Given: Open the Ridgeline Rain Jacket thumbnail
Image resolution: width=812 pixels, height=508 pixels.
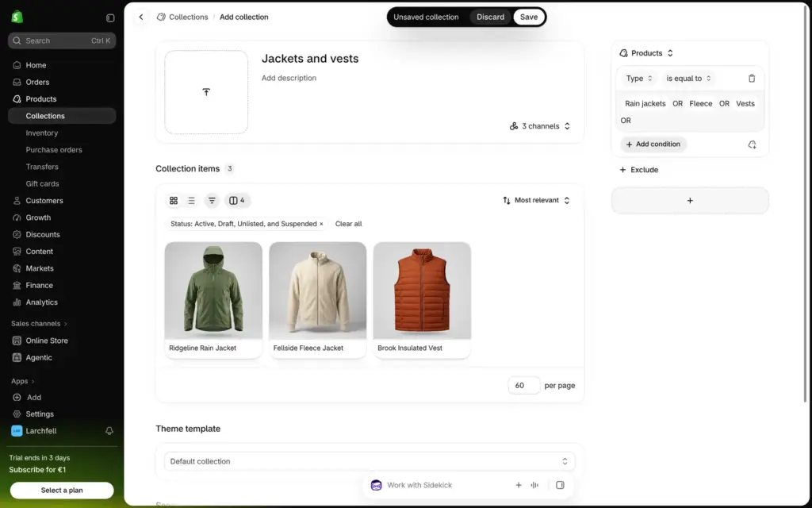Looking at the screenshot, I should [213, 291].
